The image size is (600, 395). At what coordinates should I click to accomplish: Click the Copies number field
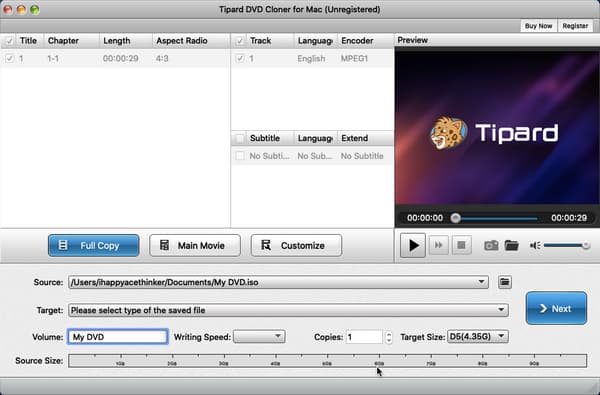click(364, 337)
